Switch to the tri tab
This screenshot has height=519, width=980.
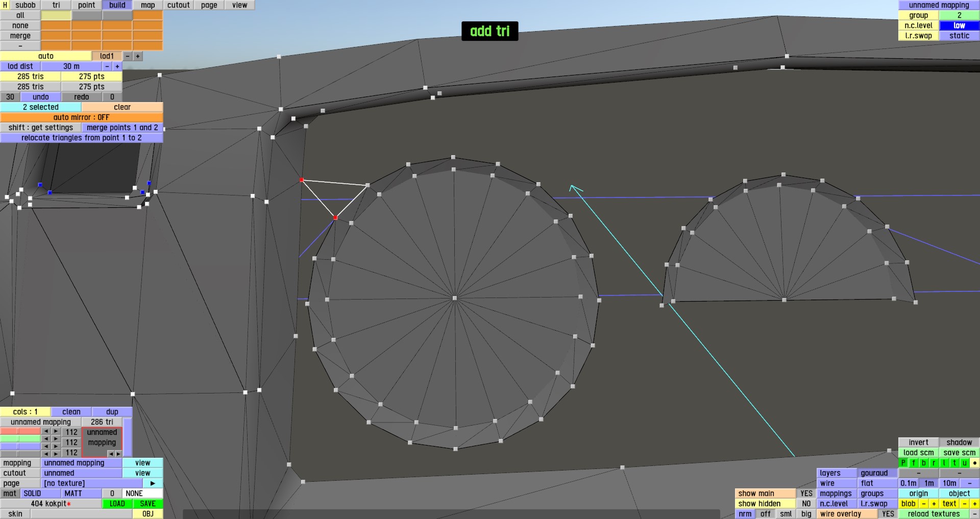(56, 5)
